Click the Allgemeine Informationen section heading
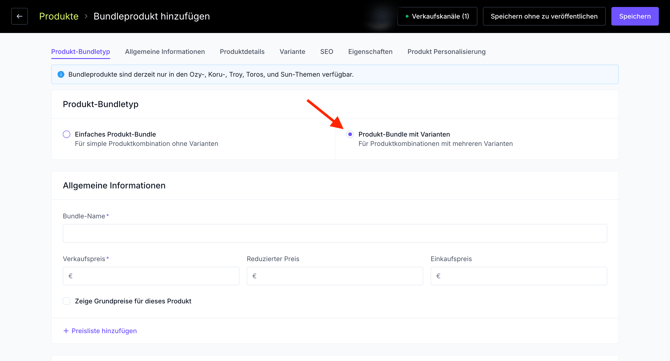Viewport: 670px width, 361px height. 114,185
